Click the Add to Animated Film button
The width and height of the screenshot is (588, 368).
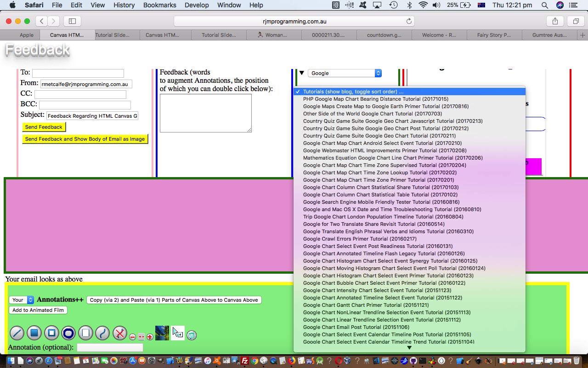pyautogui.click(x=38, y=310)
